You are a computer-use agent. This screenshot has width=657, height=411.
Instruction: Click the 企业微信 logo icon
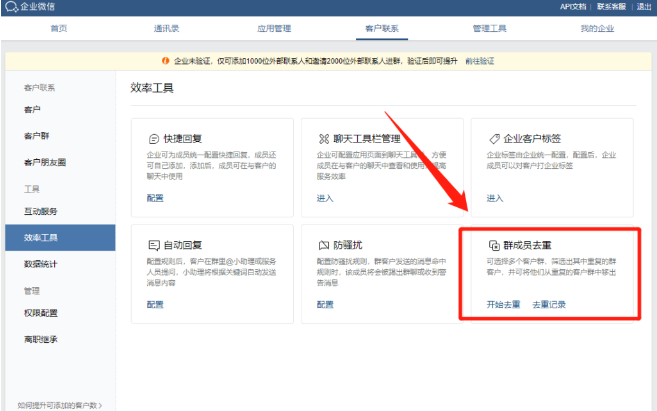(9, 7)
